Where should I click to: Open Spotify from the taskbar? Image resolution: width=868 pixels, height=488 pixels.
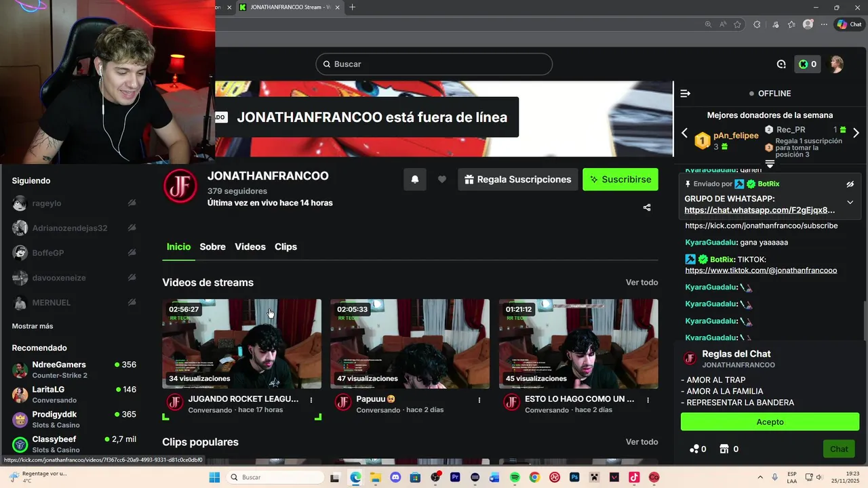click(x=515, y=477)
